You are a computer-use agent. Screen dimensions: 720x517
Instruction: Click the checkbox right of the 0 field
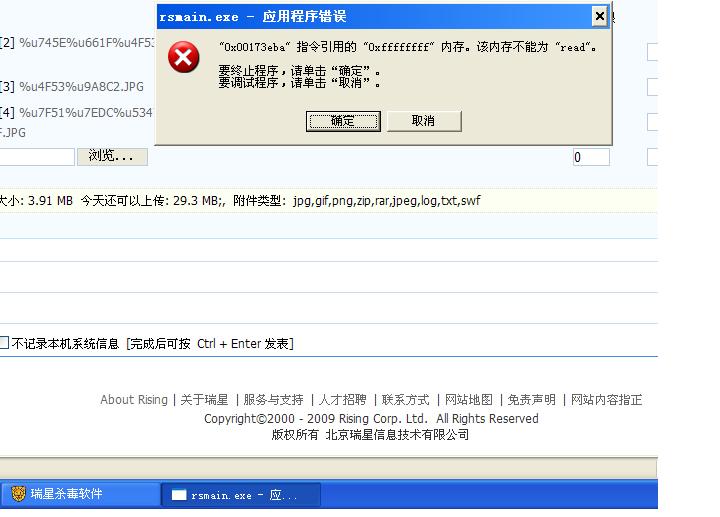(x=652, y=157)
